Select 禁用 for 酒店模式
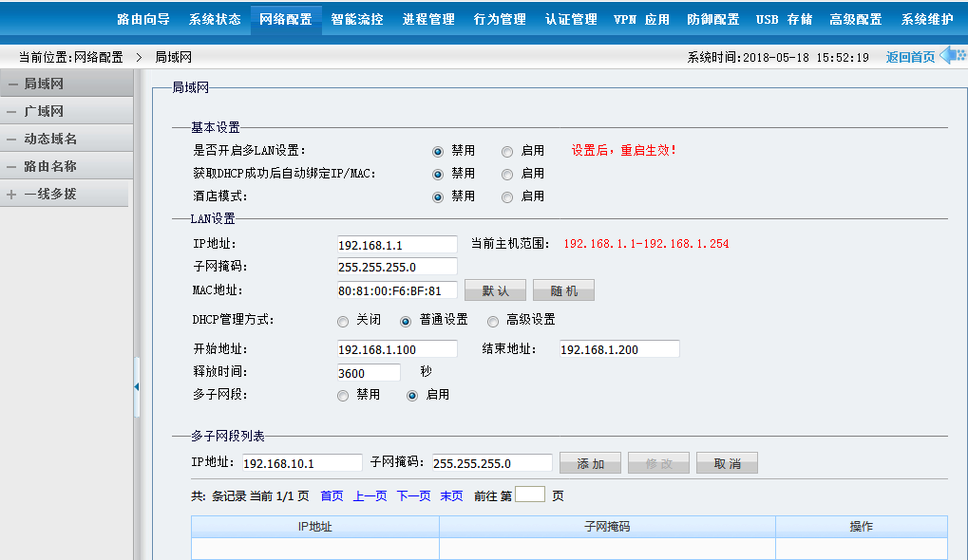 (x=438, y=197)
